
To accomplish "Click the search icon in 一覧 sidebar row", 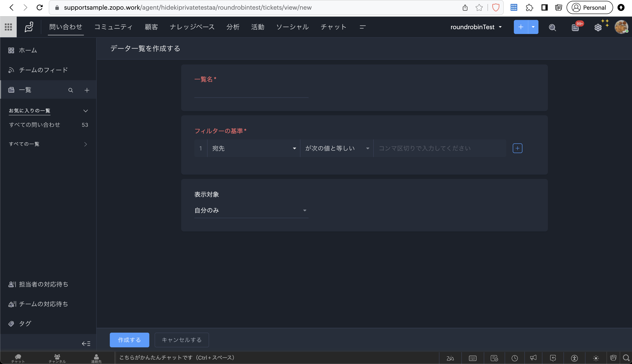I will [x=70, y=90].
